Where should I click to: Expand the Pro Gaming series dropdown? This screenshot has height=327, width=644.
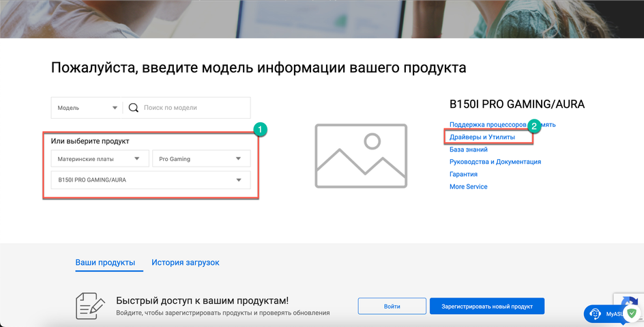click(x=201, y=159)
